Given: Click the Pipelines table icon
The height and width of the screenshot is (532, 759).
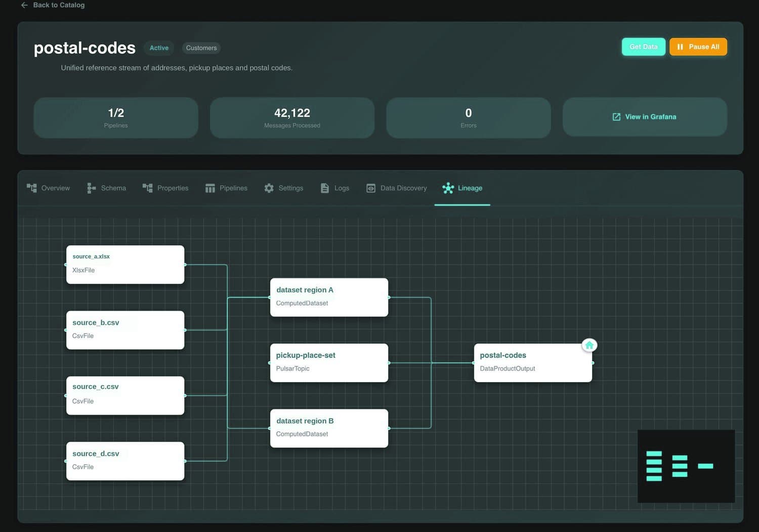Looking at the screenshot, I should 210,188.
